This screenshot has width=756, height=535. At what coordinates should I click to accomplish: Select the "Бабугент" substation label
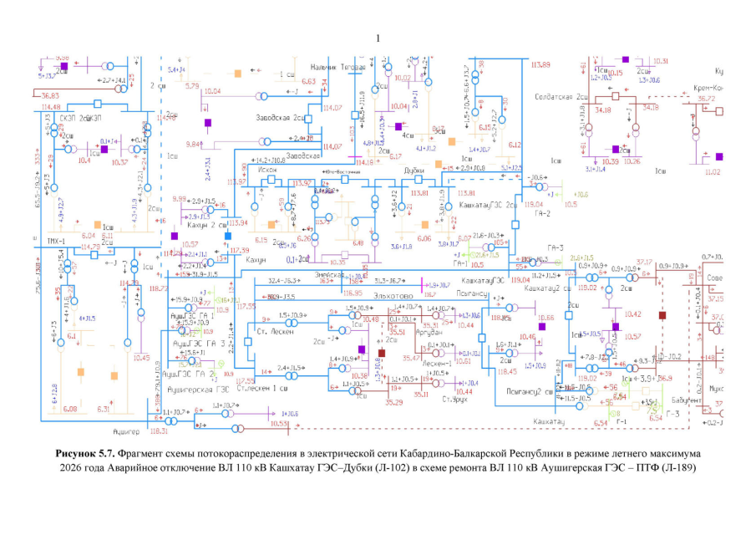point(687,400)
